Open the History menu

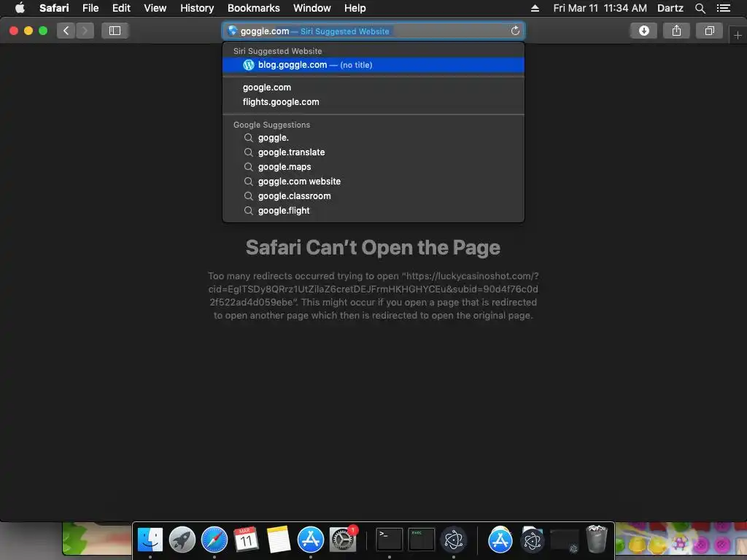[x=197, y=8]
